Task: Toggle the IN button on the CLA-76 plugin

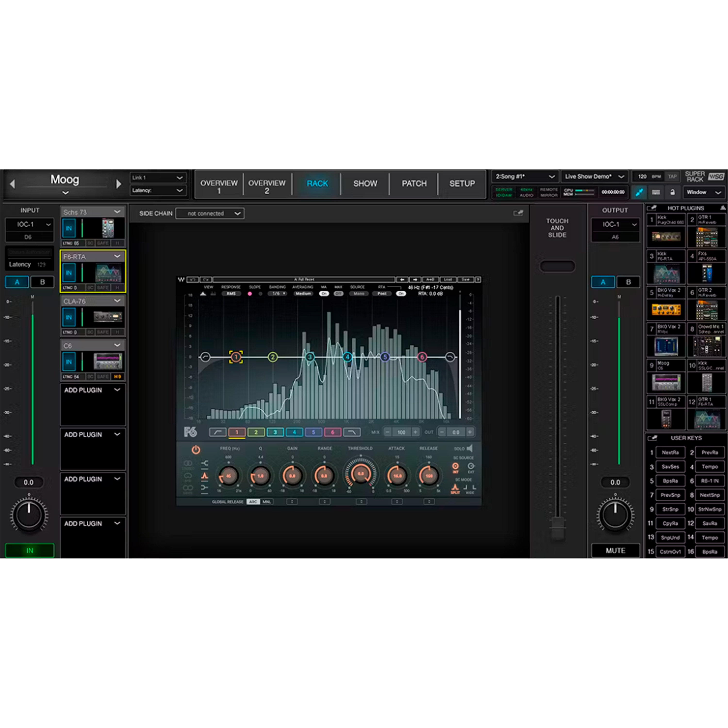Action: [x=69, y=317]
